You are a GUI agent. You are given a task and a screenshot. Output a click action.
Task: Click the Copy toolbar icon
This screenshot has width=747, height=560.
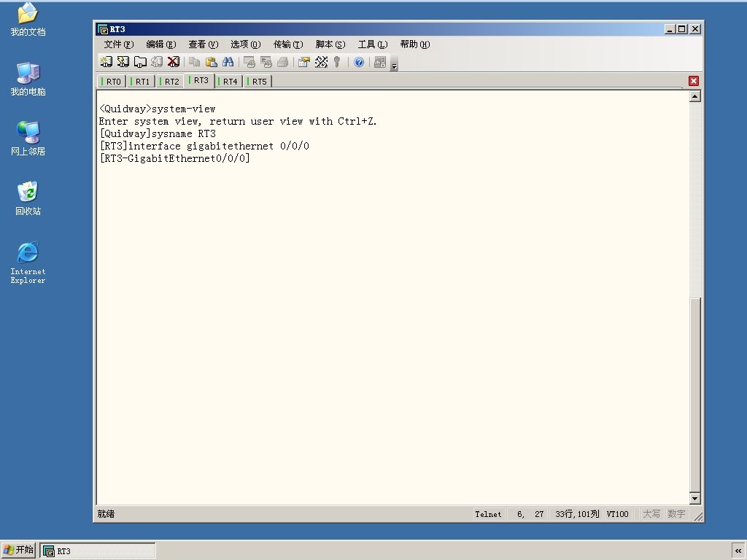click(x=194, y=62)
